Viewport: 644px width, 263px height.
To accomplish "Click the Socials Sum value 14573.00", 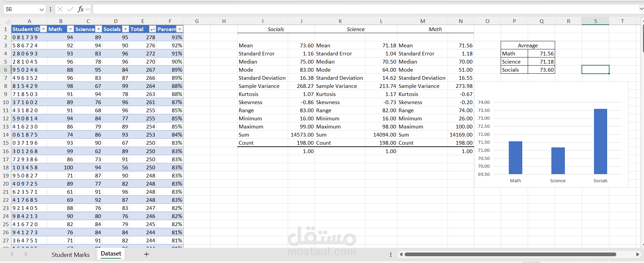I will (x=302, y=135).
